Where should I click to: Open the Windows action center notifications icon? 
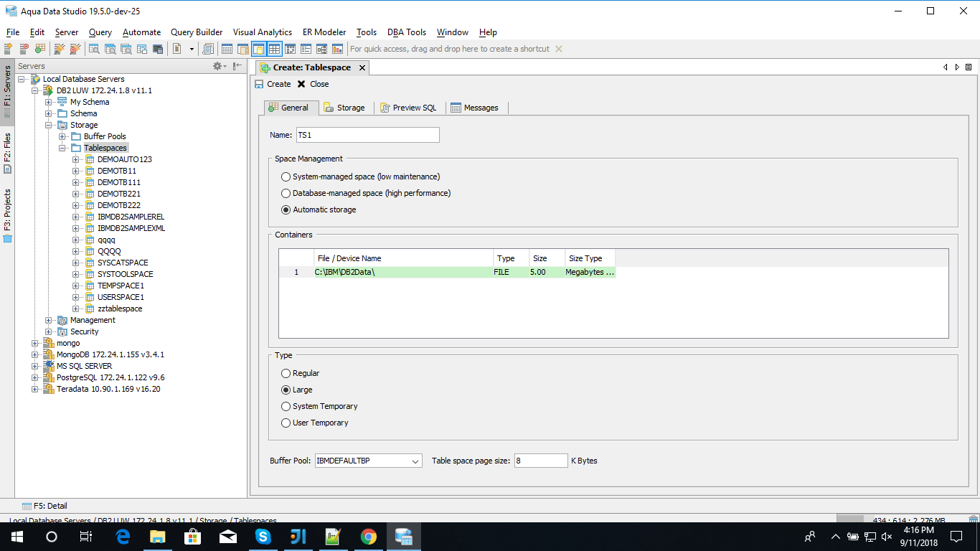(956, 536)
